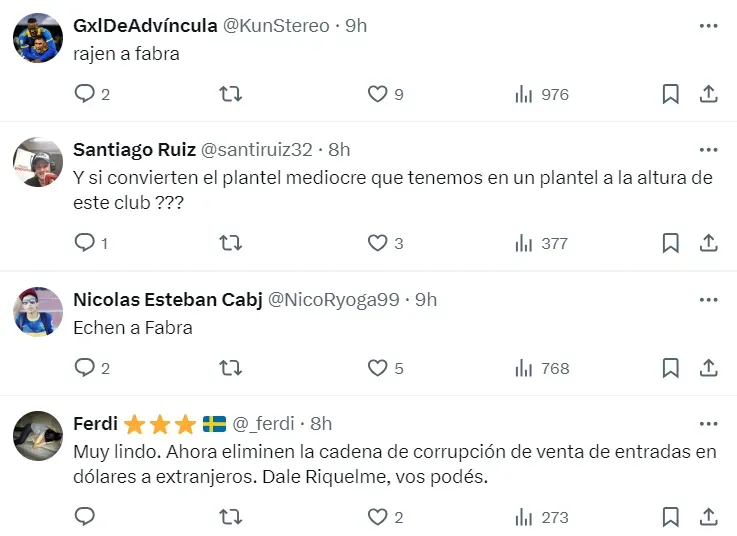737x536 pixels.
Task: Open the @_ferdi handle link
Action: pyautogui.click(x=266, y=424)
